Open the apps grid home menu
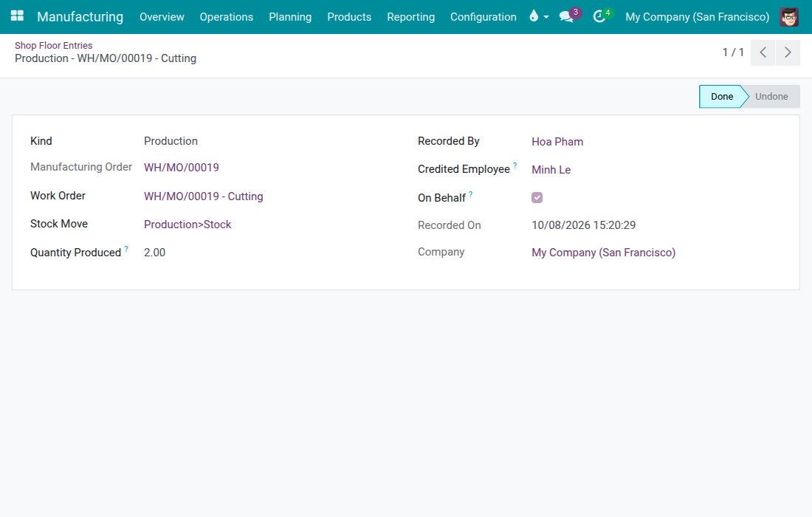This screenshot has width=812, height=517. coord(17,16)
